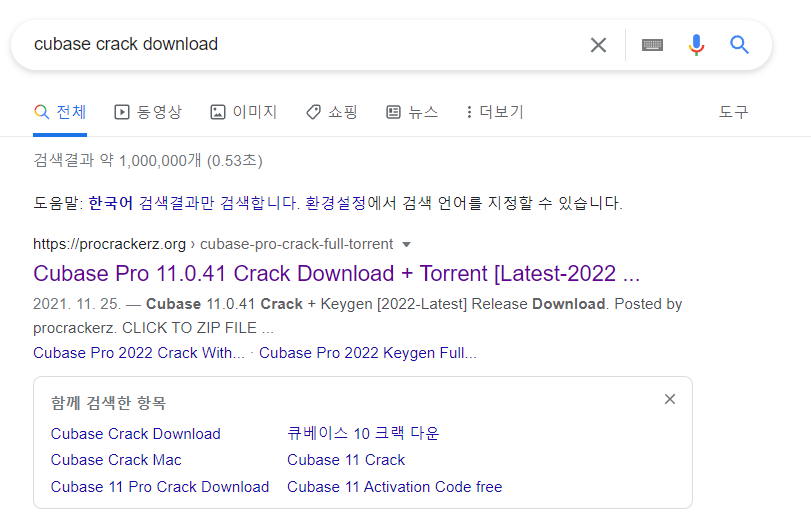811x532 pixels.
Task: Click the https://procrackerz.org URL text
Action: click(109, 244)
